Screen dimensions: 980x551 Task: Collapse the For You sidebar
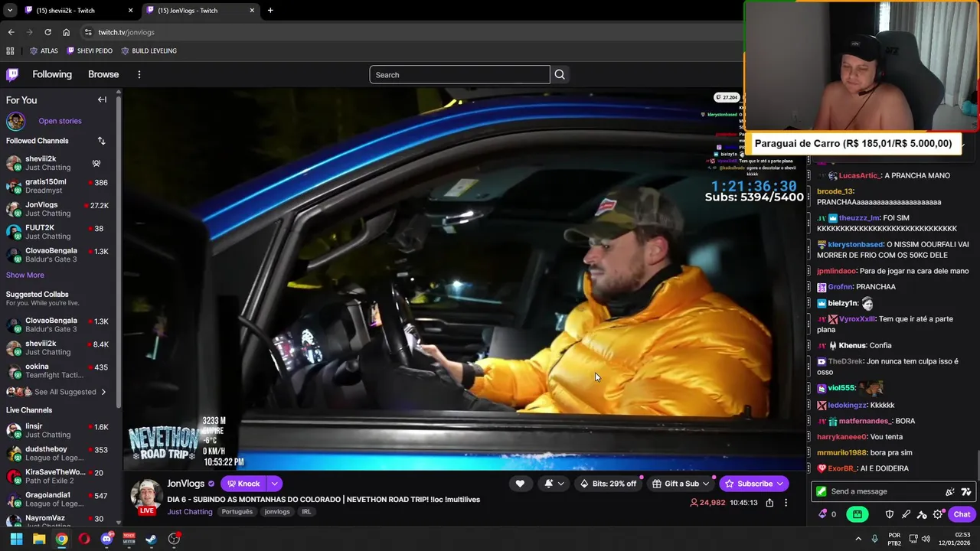[102, 99]
